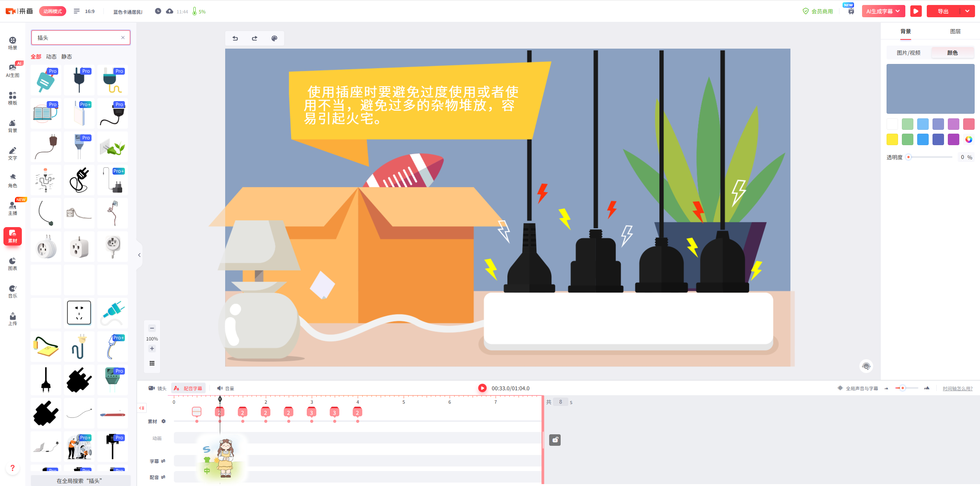Screen dimensions: 980x486
Task: Open the palette theme icon
Action: tap(274, 38)
